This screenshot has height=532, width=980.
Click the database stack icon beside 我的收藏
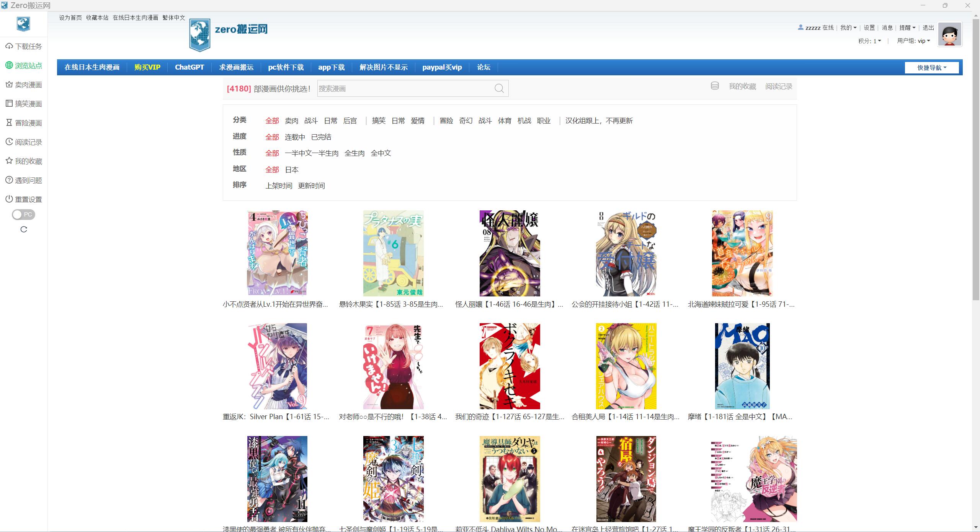(x=714, y=86)
